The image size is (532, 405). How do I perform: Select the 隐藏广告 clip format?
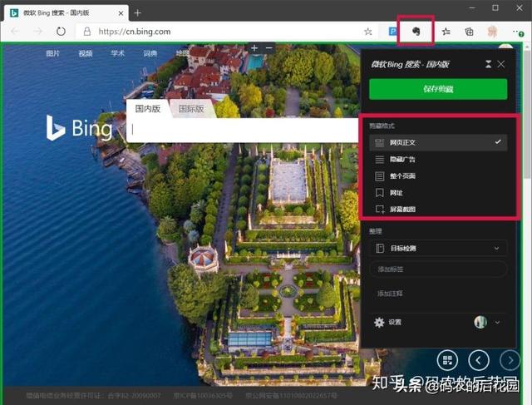[x=438, y=159]
